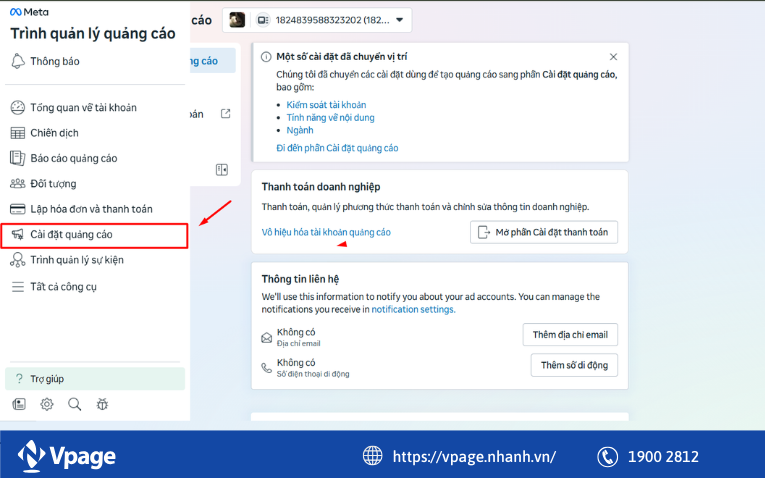The image size is (765, 478).
Task: Click the account profile thumbnail
Action: click(237, 20)
